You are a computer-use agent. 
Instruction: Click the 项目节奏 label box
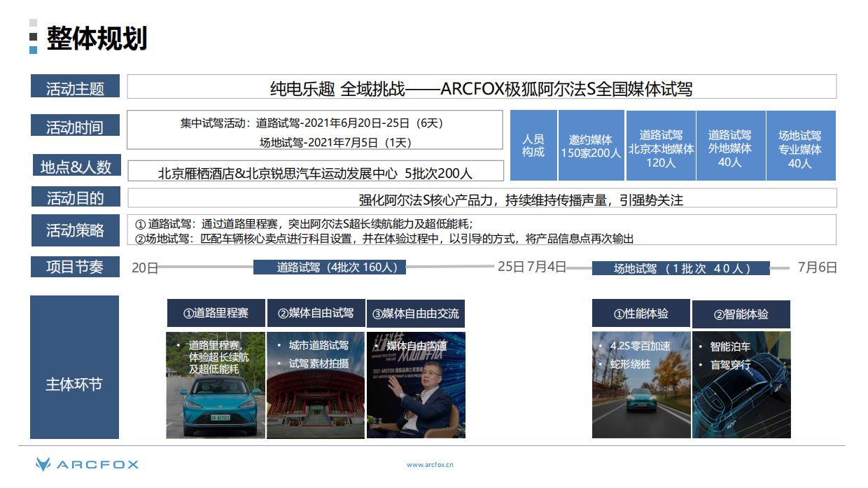coord(75,267)
